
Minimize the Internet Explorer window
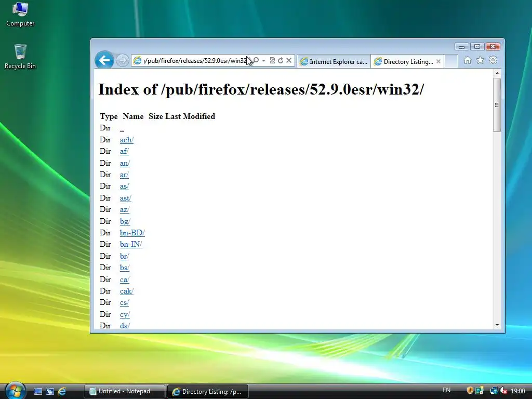coord(461,46)
